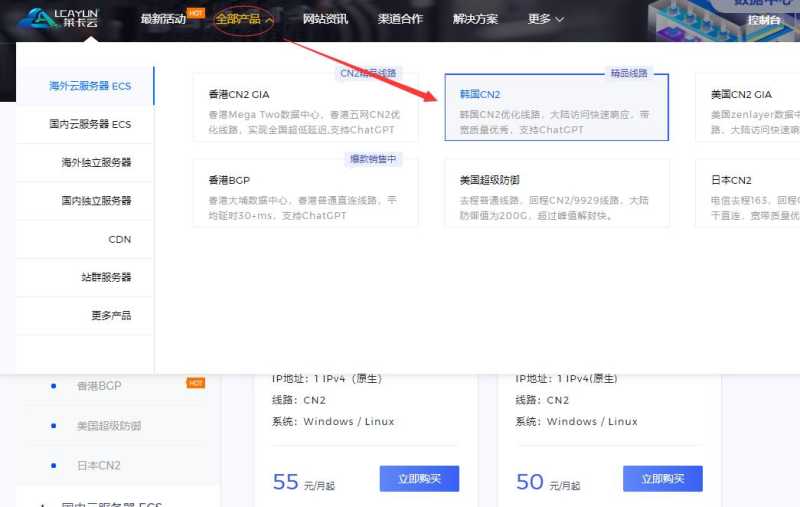Click 立即购买 for the 55 元 plan
Viewport: 800px width, 507px height.
pos(419,479)
